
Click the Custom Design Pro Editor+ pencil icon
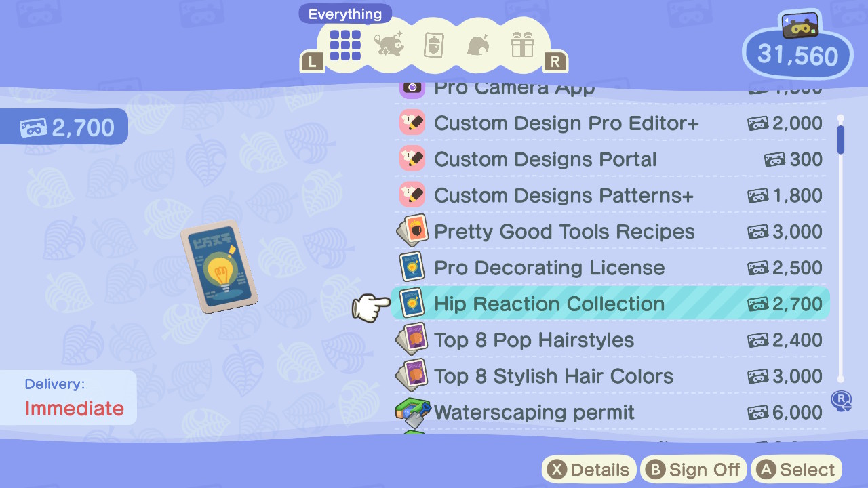pos(412,123)
